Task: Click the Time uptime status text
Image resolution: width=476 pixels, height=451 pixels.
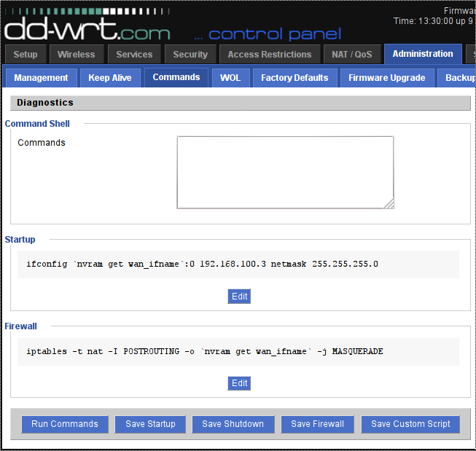Action: 434,21
